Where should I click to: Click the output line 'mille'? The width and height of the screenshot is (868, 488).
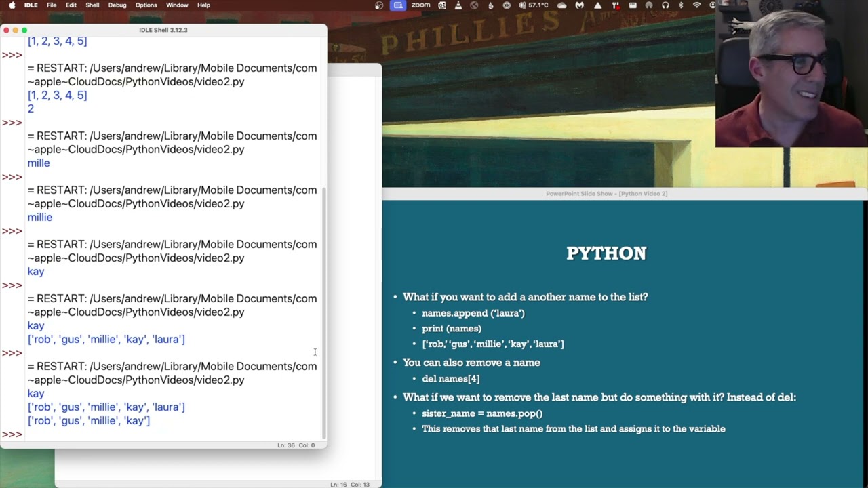[39, 163]
